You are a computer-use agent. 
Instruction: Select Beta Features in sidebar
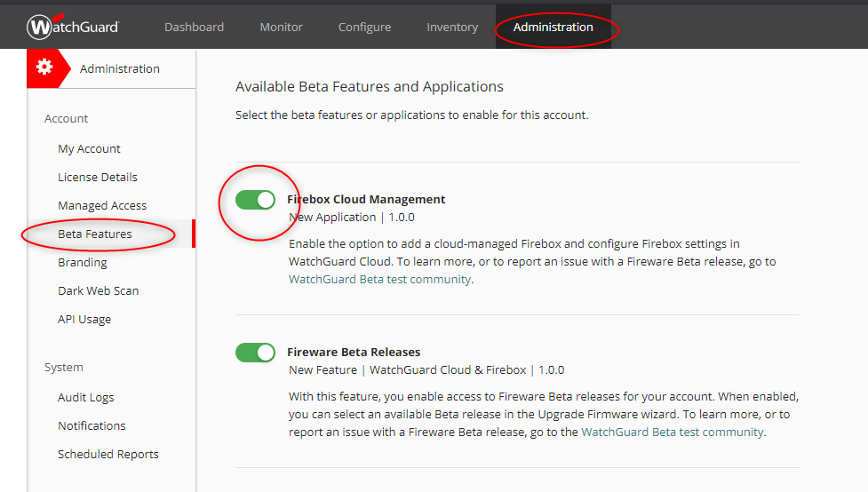[x=95, y=234]
